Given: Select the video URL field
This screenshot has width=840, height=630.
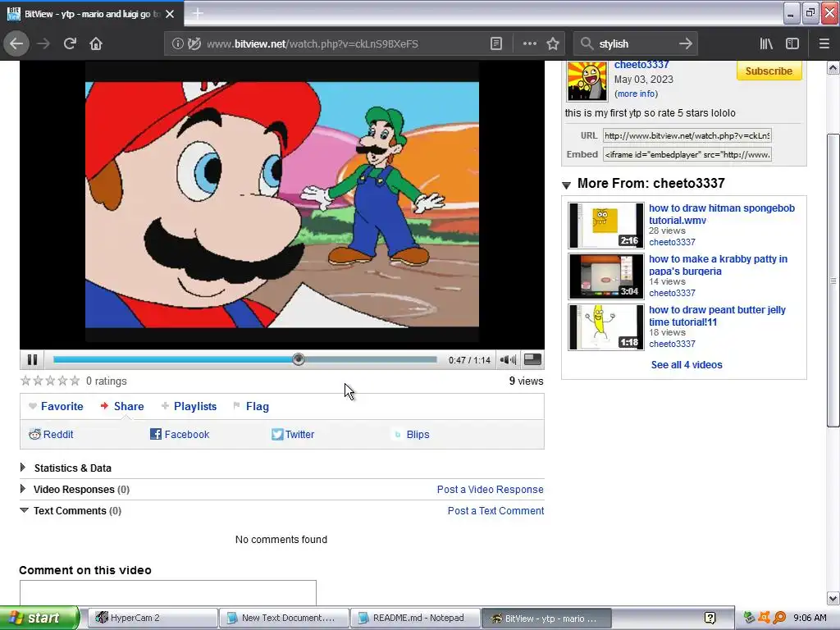Looking at the screenshot, I should 687,135.
